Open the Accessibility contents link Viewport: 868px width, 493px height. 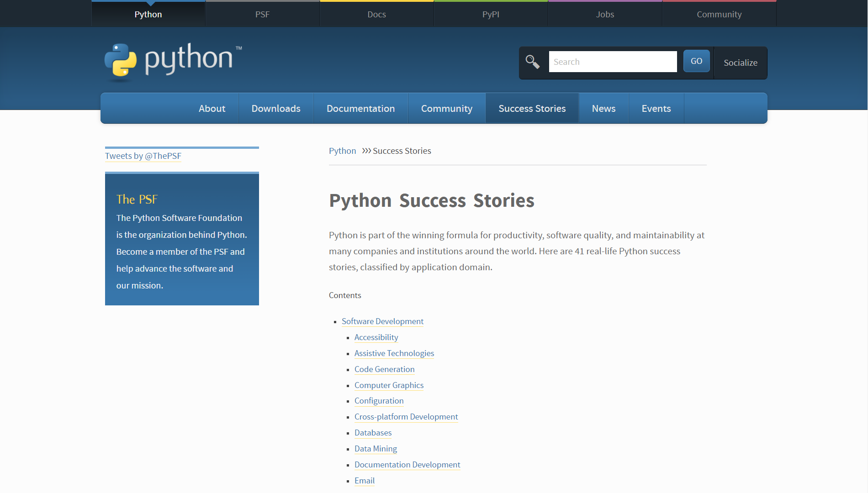(376, 337)
